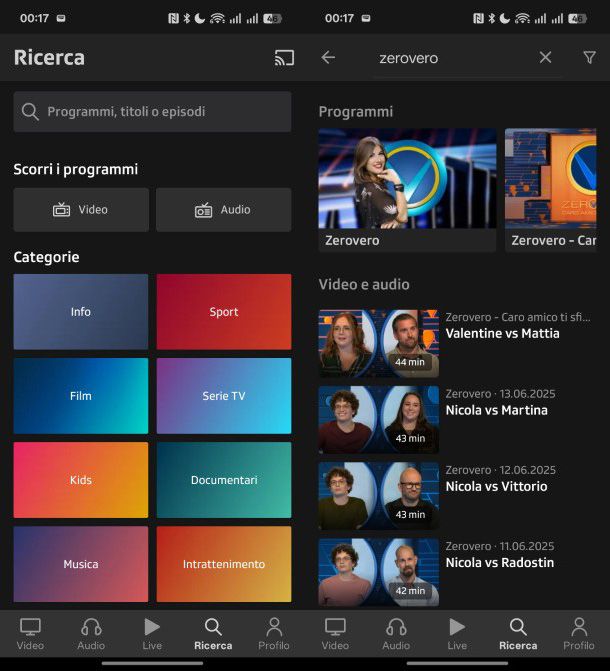The image size is (610, 671).
Task: Open Profilo tab in right bottom bar
Action: coord(579,634)
